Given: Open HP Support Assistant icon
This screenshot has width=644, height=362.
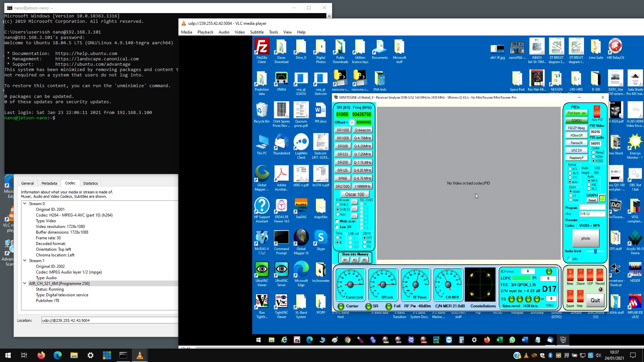Looking at the screenshot, I should 262,210.
